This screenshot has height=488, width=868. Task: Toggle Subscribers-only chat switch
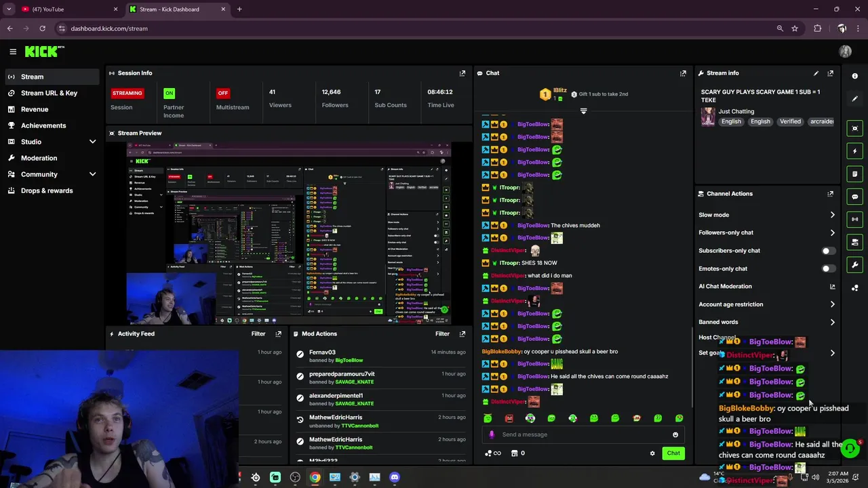(x=827, y=251)
